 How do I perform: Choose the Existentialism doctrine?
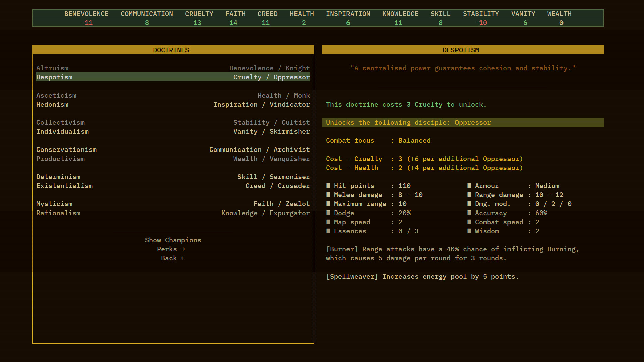(x=64, y=186)
